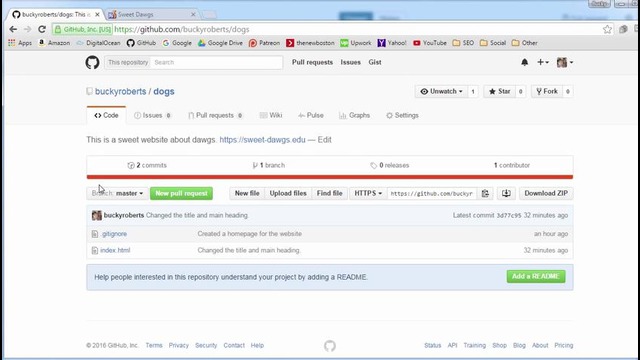The width and height of the screenshot is (640, 360).
Task: Open thenewboston bookmark
Action: [310, 43]
